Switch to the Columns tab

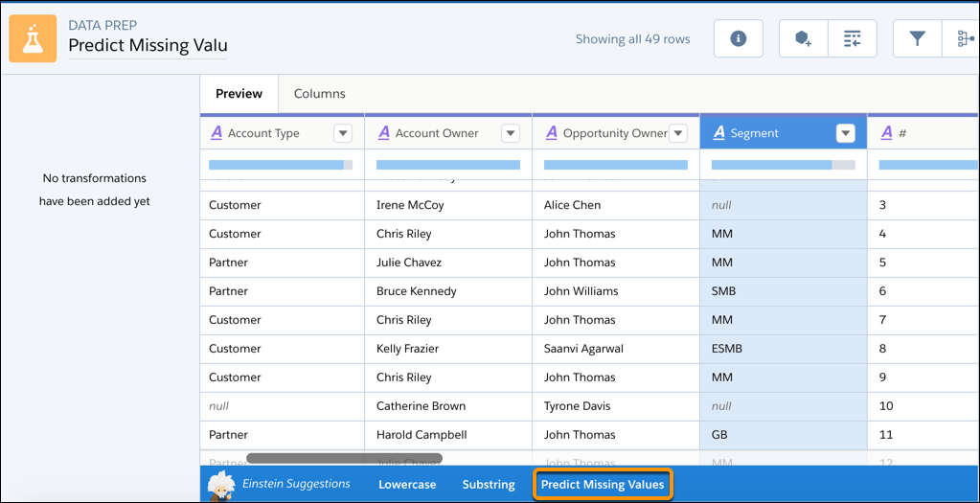click(x=319, y=94)
